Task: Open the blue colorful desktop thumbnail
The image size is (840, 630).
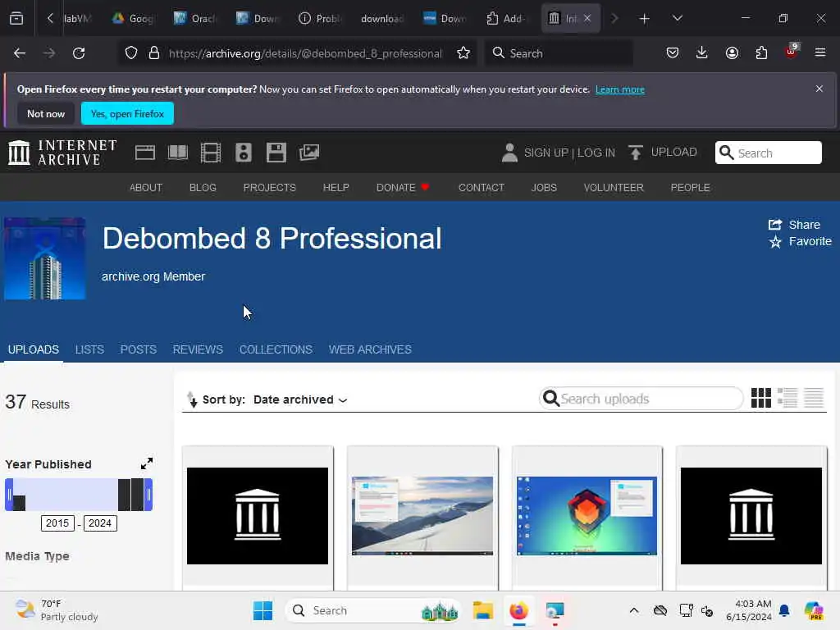Action: (587, 516)
